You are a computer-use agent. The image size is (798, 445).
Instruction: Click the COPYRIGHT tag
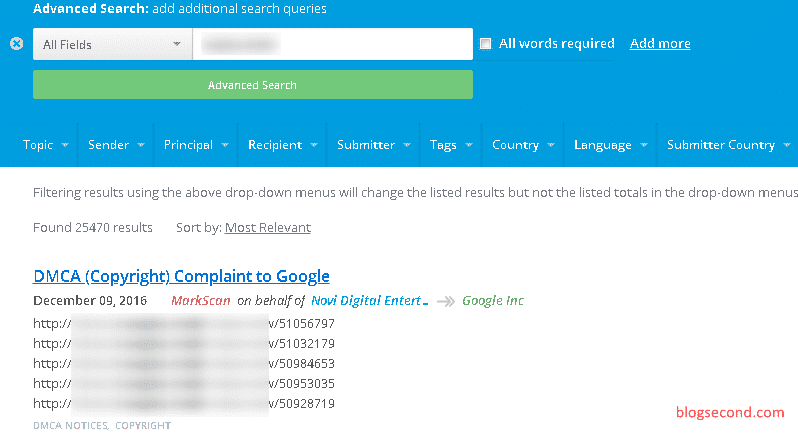[143, 426]
